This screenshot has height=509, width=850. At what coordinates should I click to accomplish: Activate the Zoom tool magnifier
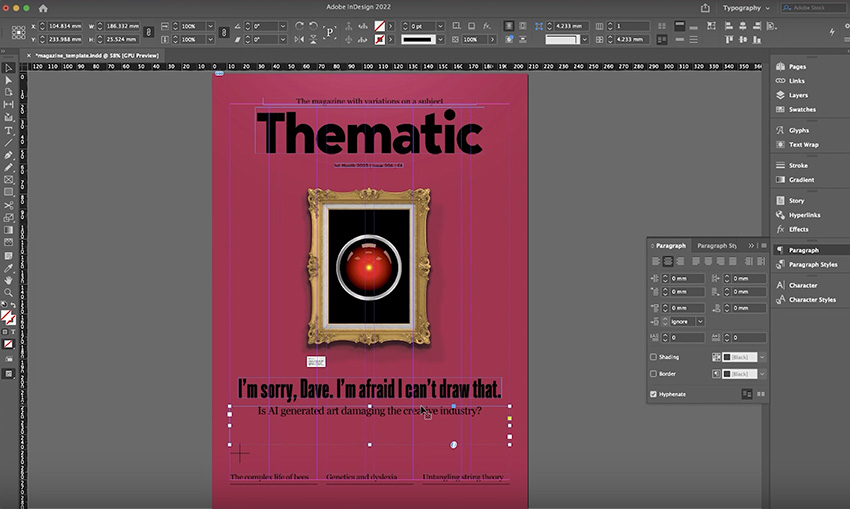coord(9,293)
